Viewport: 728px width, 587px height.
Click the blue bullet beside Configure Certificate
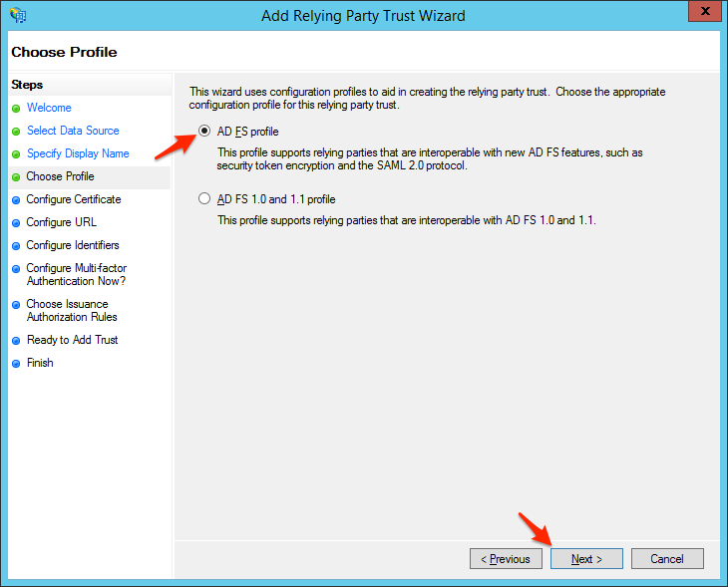point(16,199)
